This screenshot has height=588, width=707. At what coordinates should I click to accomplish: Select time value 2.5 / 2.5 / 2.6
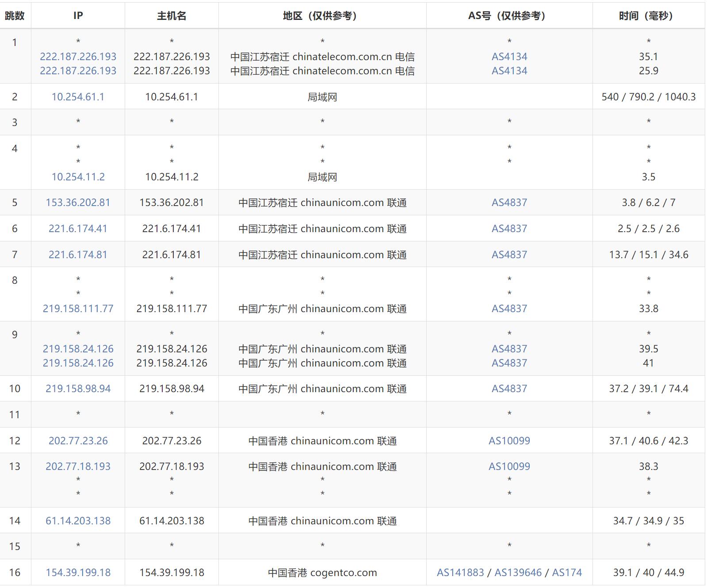[x=649, y=229]
